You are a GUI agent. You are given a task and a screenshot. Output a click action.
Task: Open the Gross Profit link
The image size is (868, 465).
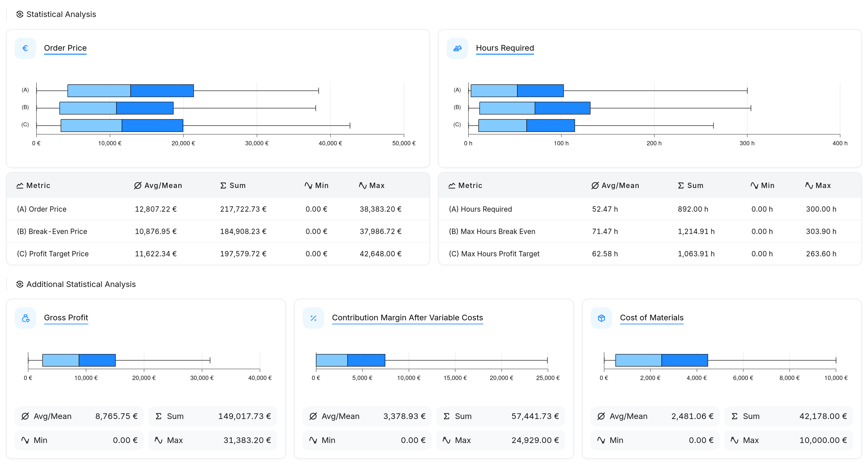coord(66,317)
